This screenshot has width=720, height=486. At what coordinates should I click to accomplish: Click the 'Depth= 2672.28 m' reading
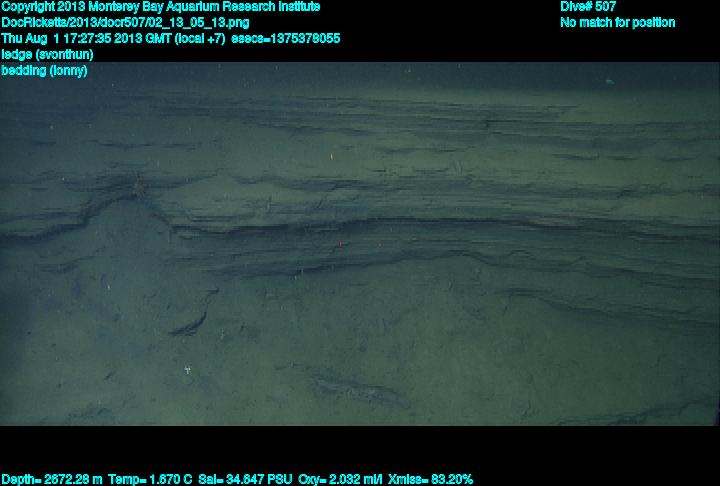tap(51, 480)
